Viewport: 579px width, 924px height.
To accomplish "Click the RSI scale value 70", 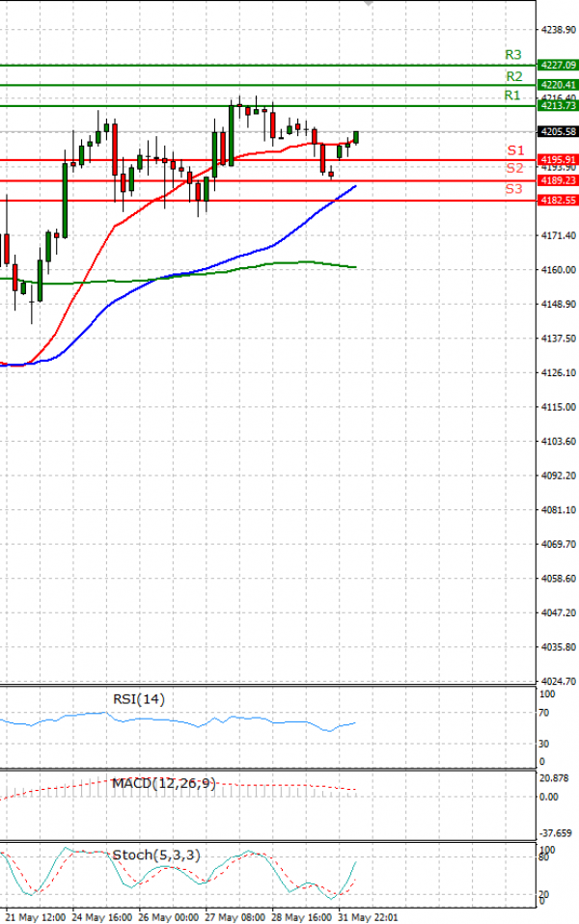I will coord(543,713).
